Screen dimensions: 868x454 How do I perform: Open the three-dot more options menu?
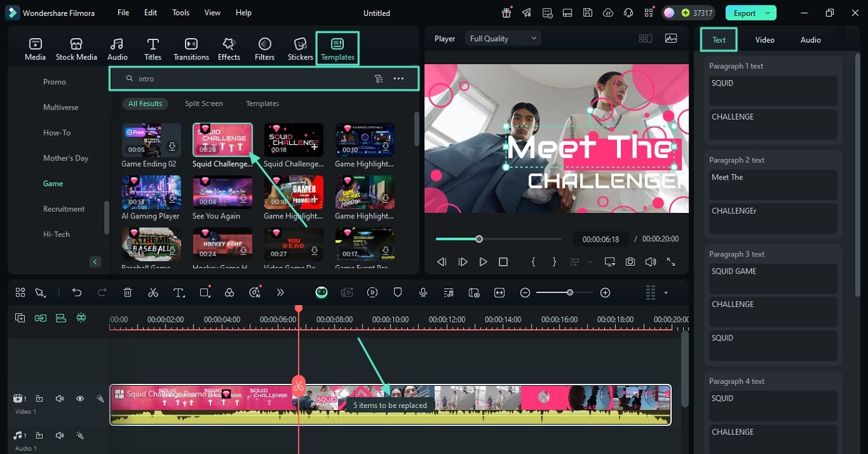[399, 79]
